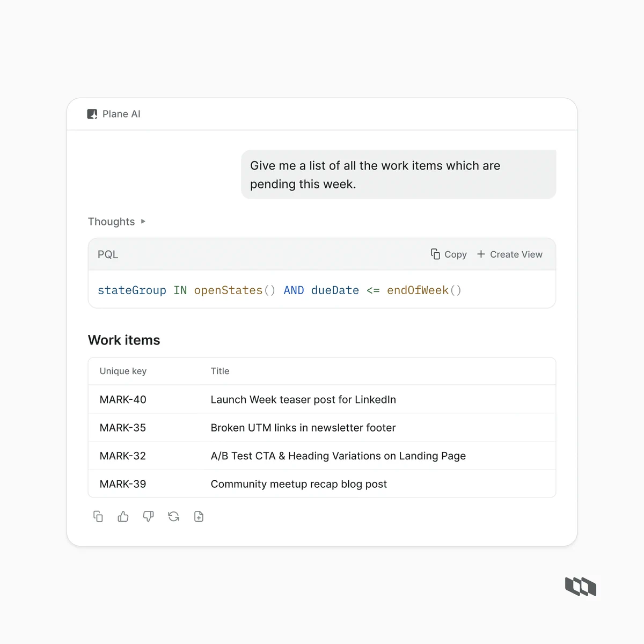This screenshot has width=644, height=644.
Task: Copy the response using copy icon
Action: (x=98, y=516)
